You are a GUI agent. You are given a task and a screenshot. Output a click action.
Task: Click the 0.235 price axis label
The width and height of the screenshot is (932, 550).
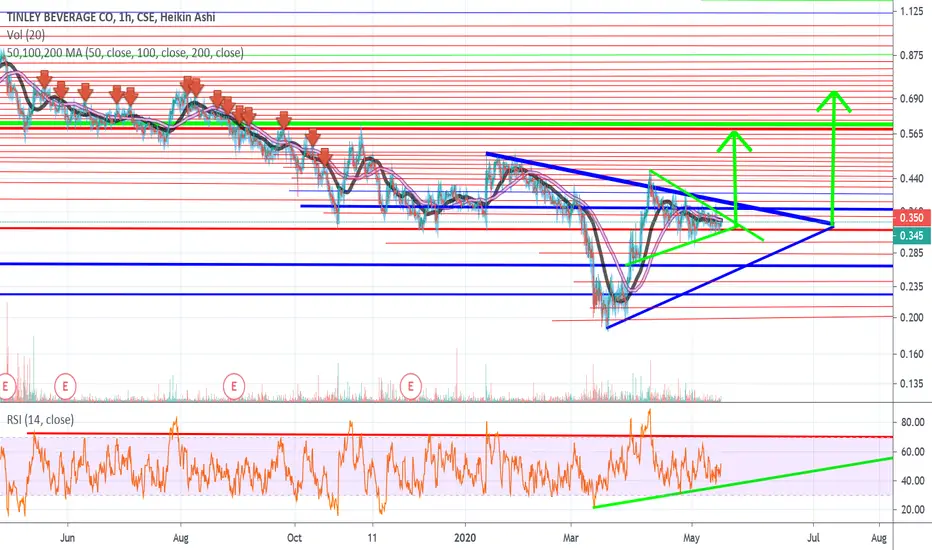pyautogui.click(x=911, y=287)
